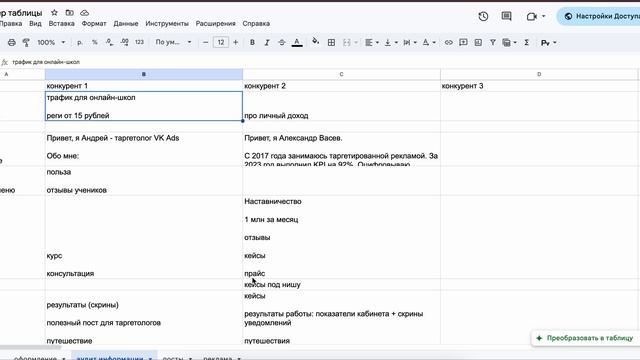
Task: Select the cell 'про личный доход'
Action: click(341, 106)
